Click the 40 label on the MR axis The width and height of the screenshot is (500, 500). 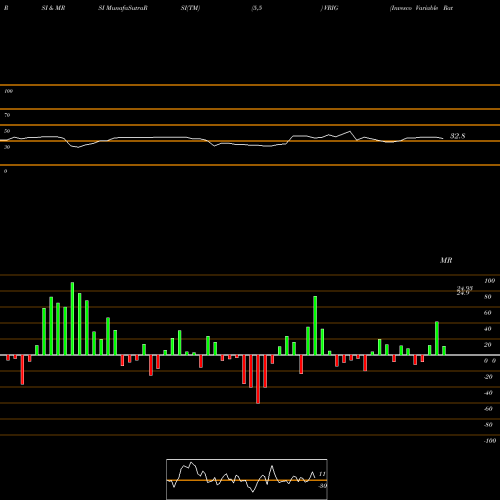(x=488, y=329)
